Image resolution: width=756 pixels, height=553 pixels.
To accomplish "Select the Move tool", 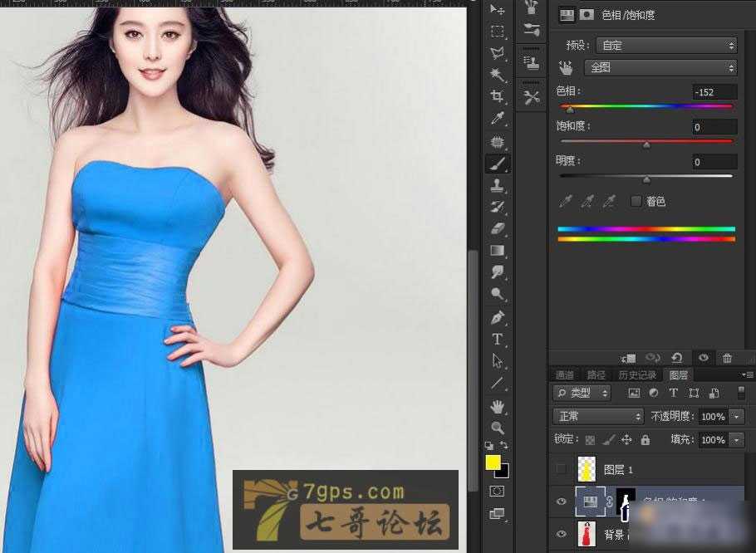I will tap(497, 10).
